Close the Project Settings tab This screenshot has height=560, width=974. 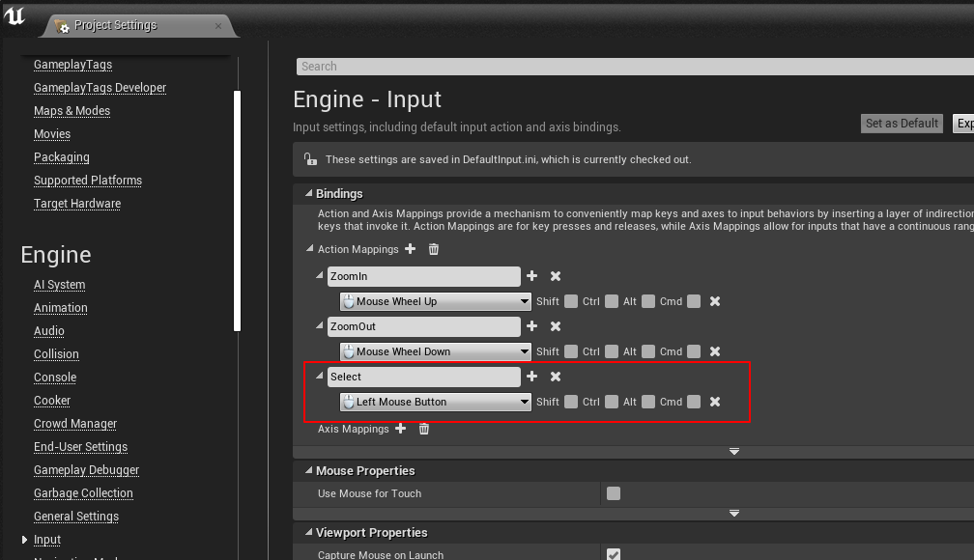pos(218,25)
